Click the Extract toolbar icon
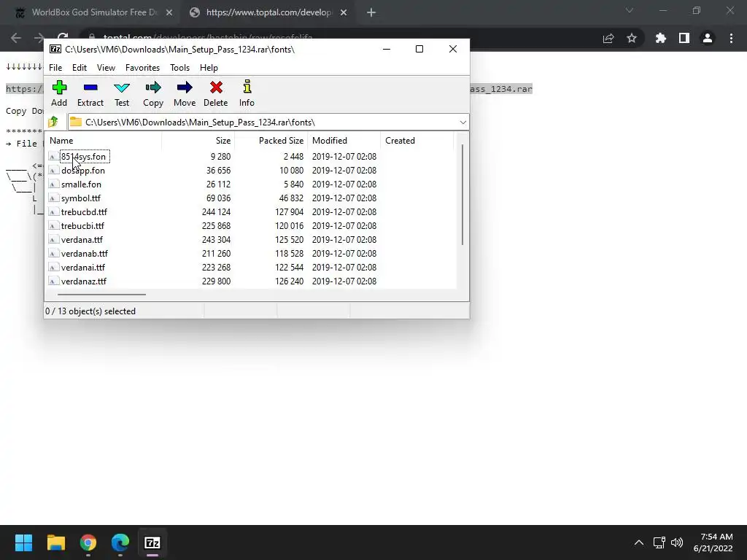 pos(90,93)
